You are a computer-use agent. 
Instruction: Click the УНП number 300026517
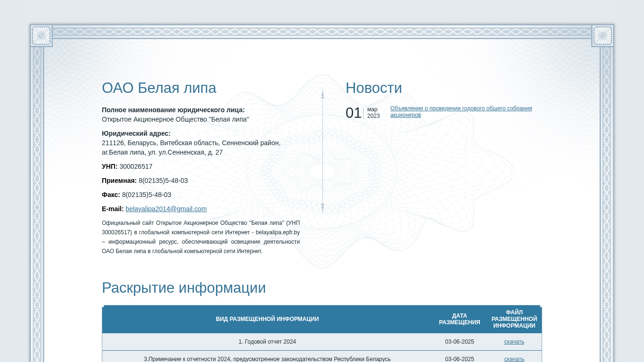pyautogui.click(x=136, y=166)
